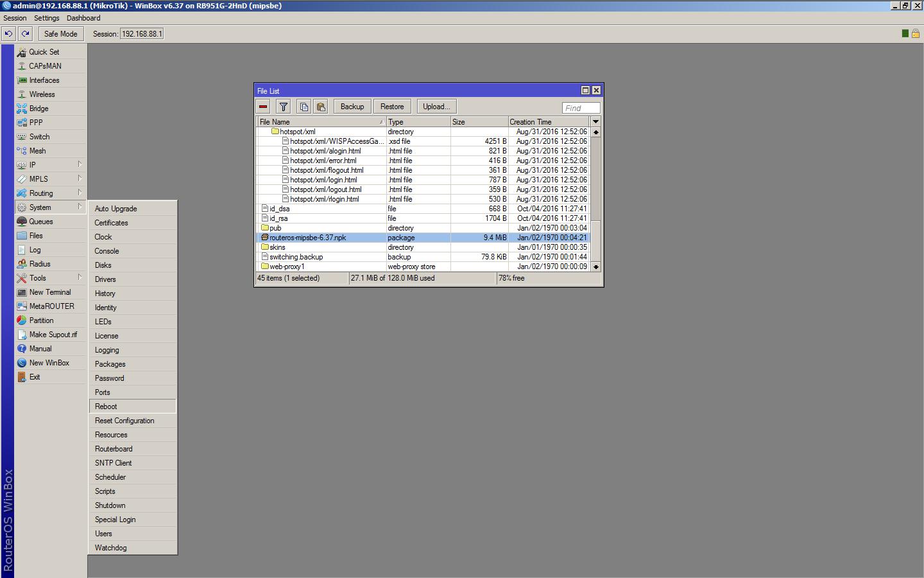Click the Find search field
The height and width of the screenshot is (578, 924).
tap(581, 108)
